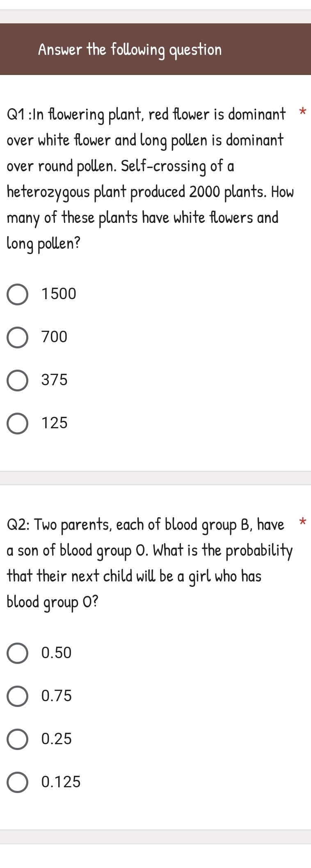The height and width of the screenshot is (868, 311).
Task: Select 0.50 for the blood group question
Action: pyautogui.click(x=17, y=653)
